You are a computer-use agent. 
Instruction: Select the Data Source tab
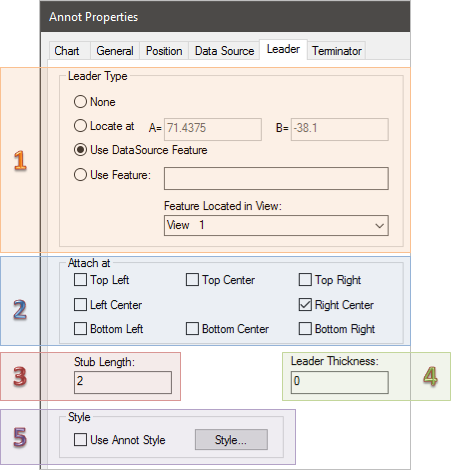tap(224, 51)
